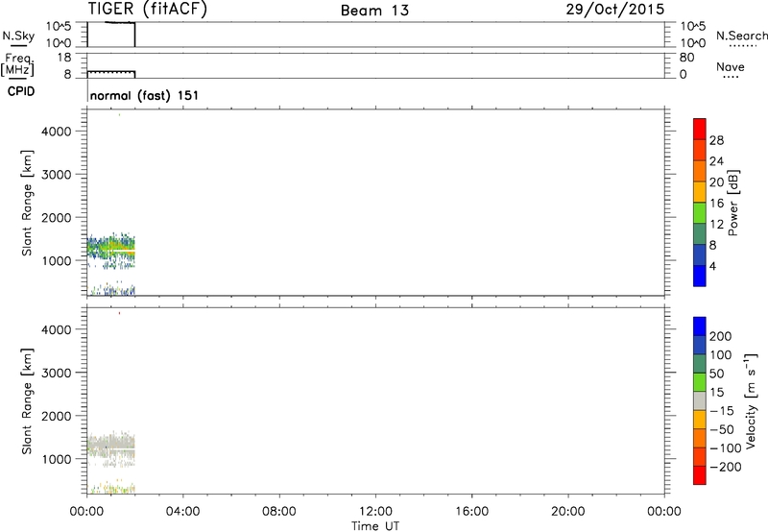Image resolution: width=768 pixels, height=532 pixels.
Task: Click the "16:00" time tick label
Action: click(471, 512)
